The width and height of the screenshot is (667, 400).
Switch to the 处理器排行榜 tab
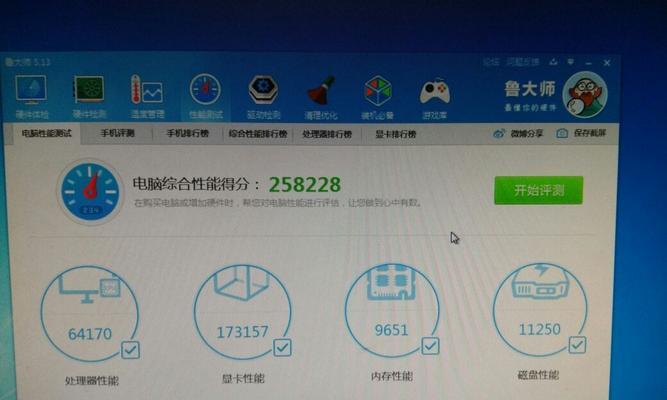(327, 134)
